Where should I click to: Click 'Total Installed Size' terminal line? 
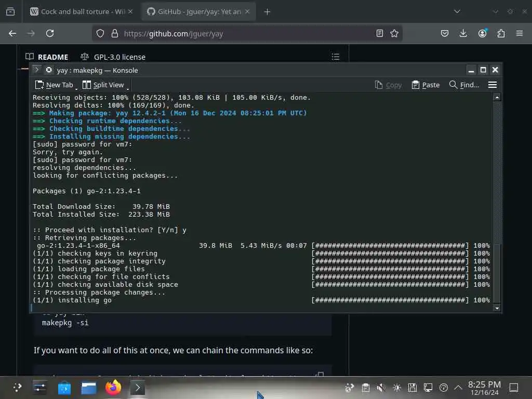point(101,215)
